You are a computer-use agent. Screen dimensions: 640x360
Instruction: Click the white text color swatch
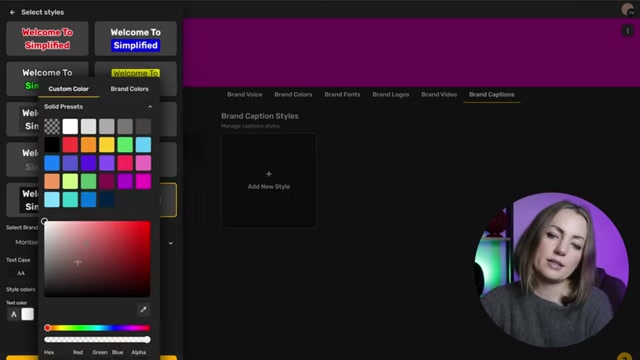coord(27,314)
